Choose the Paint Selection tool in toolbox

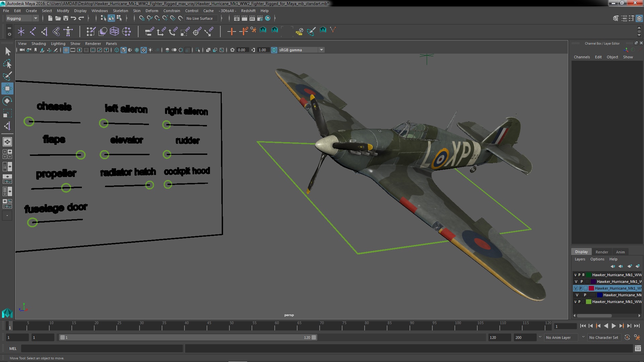tap(7, 76)
